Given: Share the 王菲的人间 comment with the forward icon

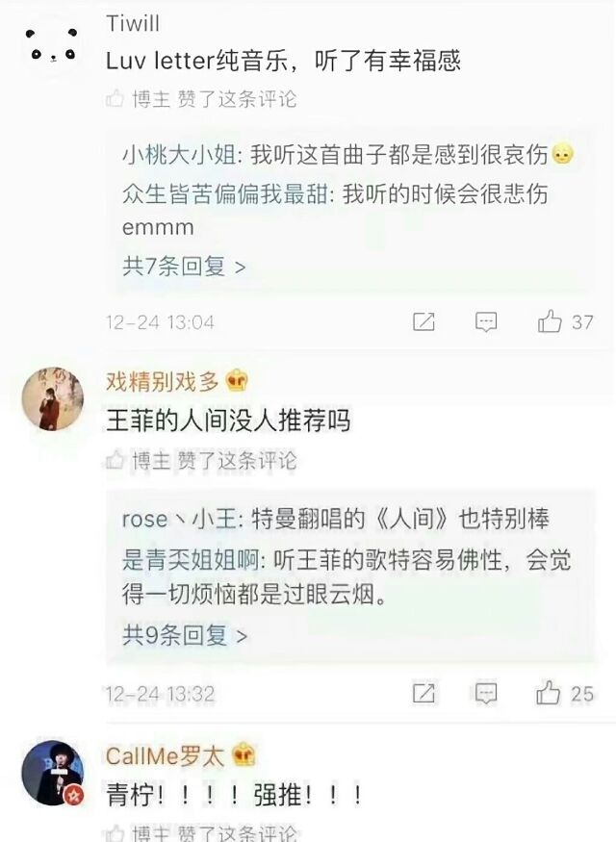Looking at the screenshot, I should pos(423,693).
